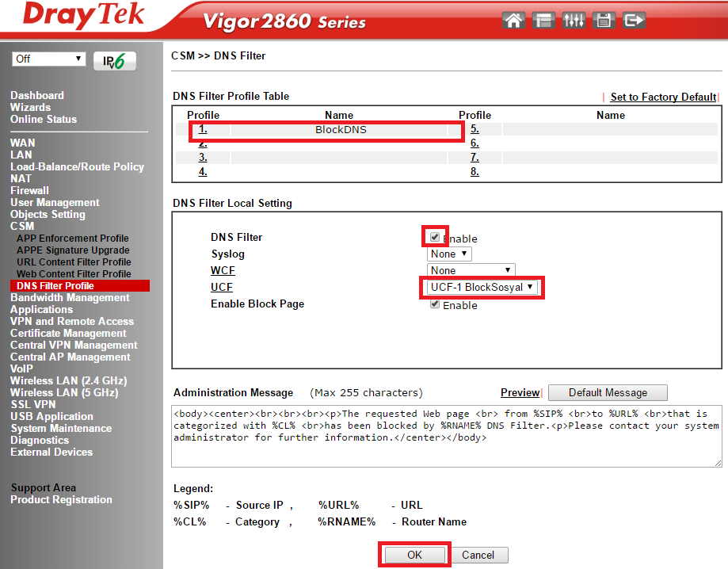This screenshot has width=728, height=569.
Task: Toggle the DNS Filter Enable checkbox
Action: (435, 237)
